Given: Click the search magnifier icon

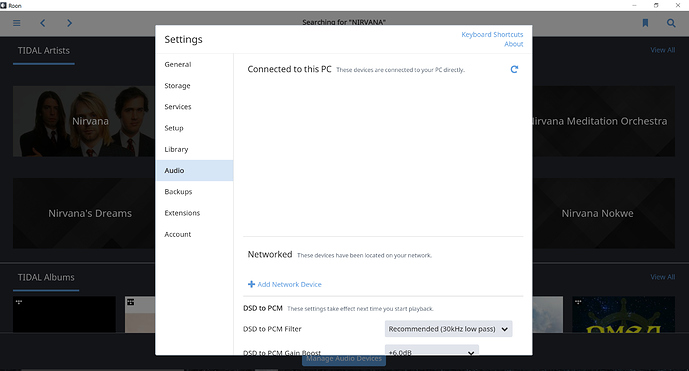Looking at the screenshot, I should 671,23.
